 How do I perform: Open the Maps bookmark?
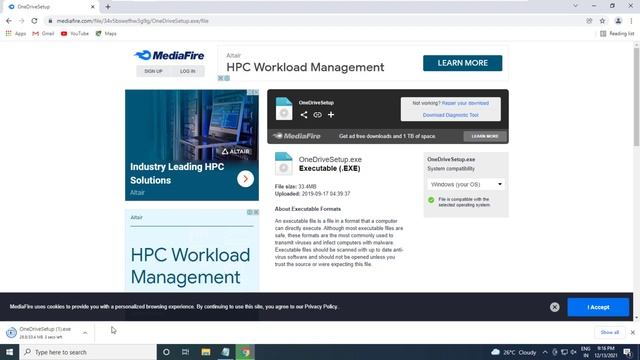coord(106,33)
